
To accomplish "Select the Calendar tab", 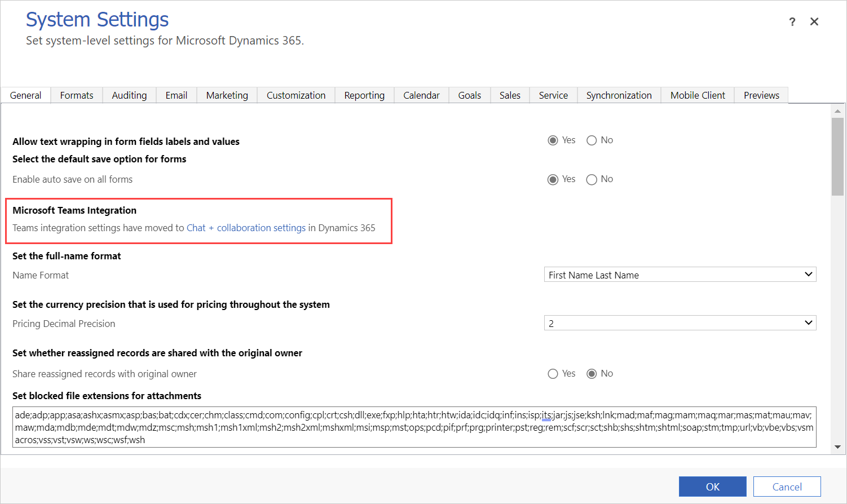I will pyautogui.click(x=421, y=95).
